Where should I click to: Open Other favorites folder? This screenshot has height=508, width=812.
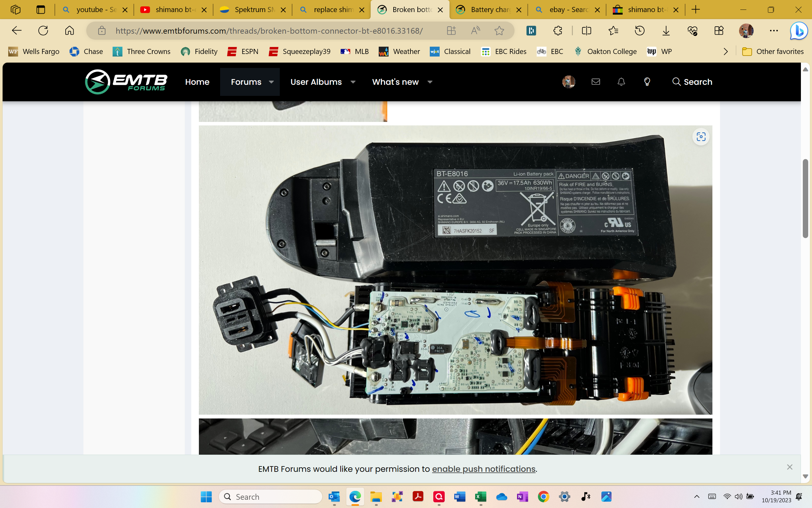[x=773, y=51]
